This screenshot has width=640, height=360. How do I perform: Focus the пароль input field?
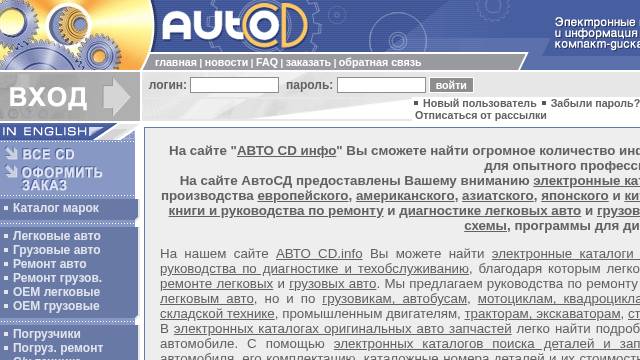[381, 85]
